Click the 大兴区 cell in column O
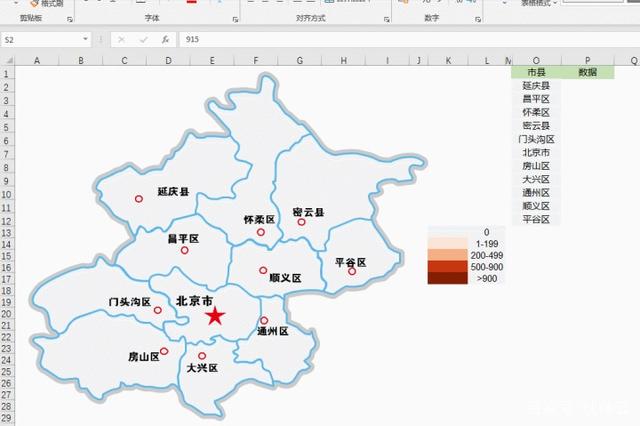The height and width of the screenshot is (426, 640). [536, 179]
